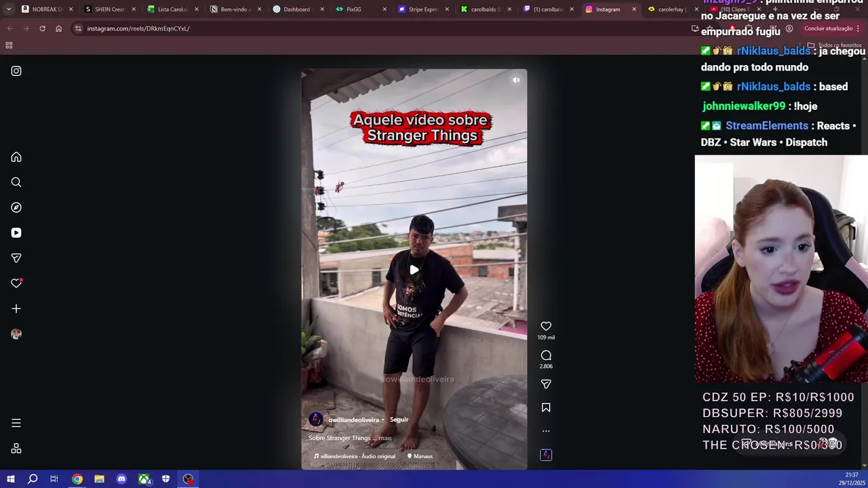Close the Instagram browser tab

pyautogui.click(x=634, y=9)
